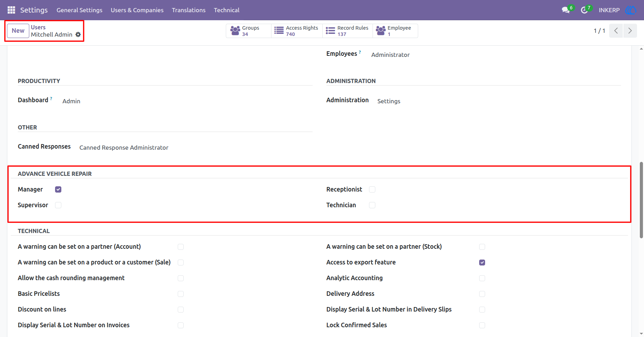Go to the next record arrow
644x337 pixels.
coord(630,31)
